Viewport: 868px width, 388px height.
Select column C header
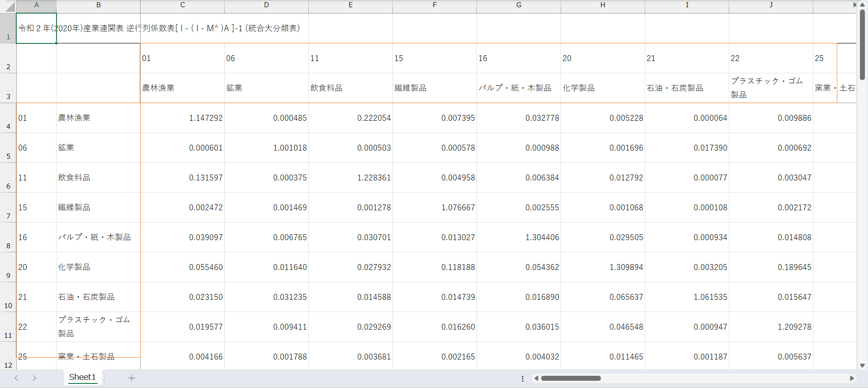pos(182,5)
